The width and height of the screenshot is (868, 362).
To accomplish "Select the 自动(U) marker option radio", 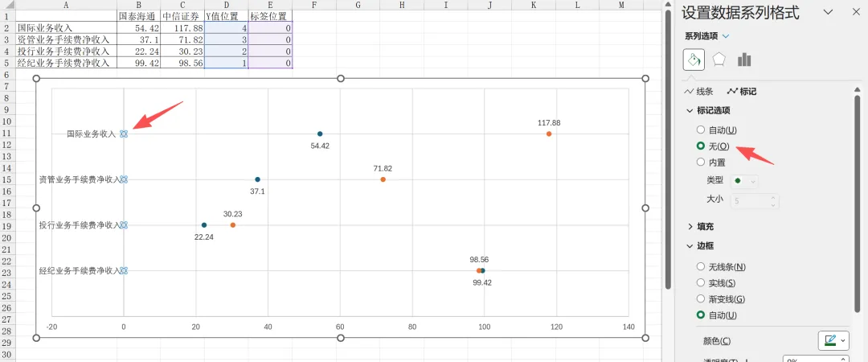I will pos(701,130).
